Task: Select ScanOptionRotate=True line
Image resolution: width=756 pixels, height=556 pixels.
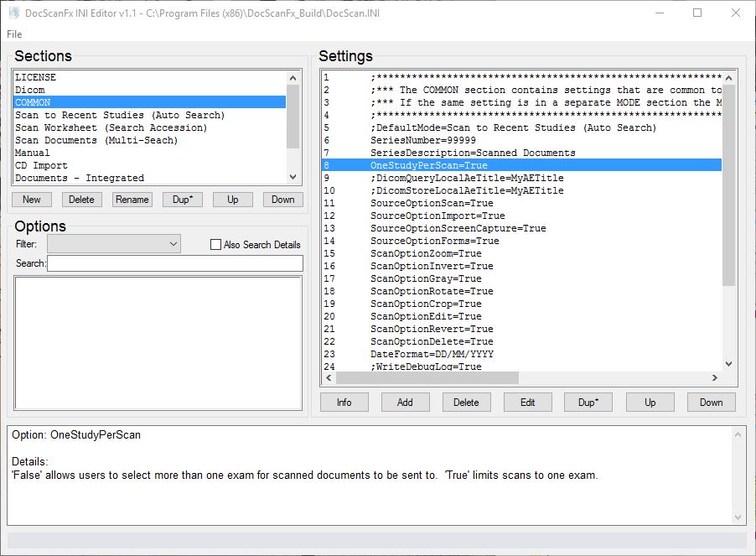Action: click(x=521, y=291)
